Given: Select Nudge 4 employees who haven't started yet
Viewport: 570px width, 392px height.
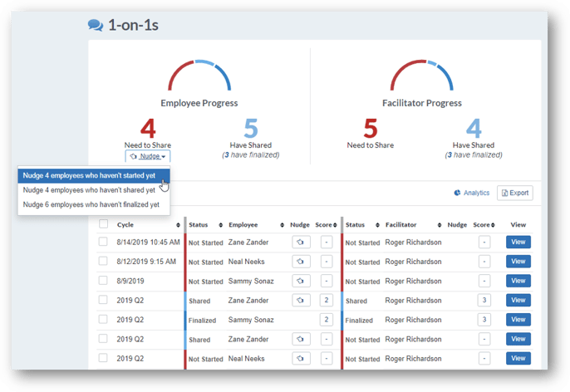Looking at the screenshot, I should 94,175.
